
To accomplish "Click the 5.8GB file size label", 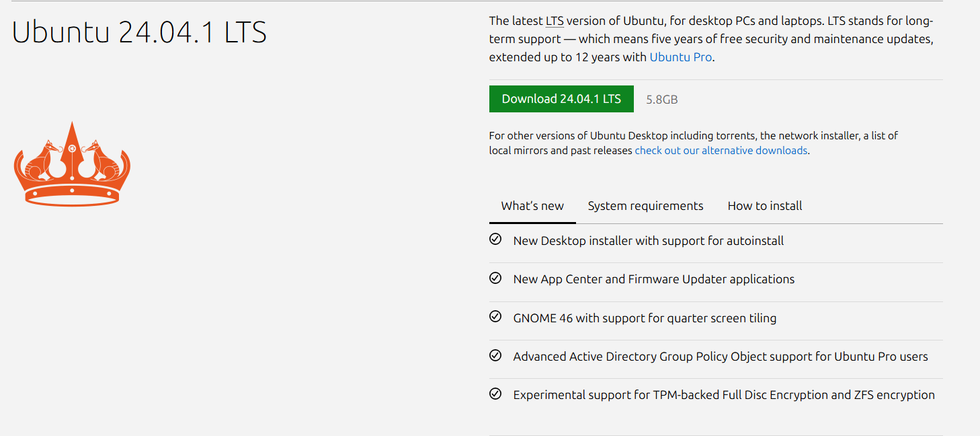I will pos(661,100).
